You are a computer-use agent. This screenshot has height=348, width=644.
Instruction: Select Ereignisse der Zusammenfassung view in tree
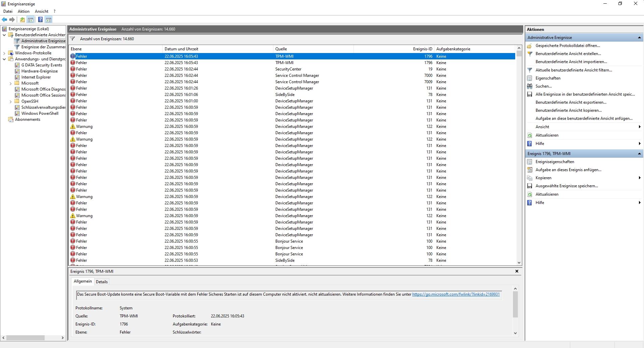tap(43, 47)
